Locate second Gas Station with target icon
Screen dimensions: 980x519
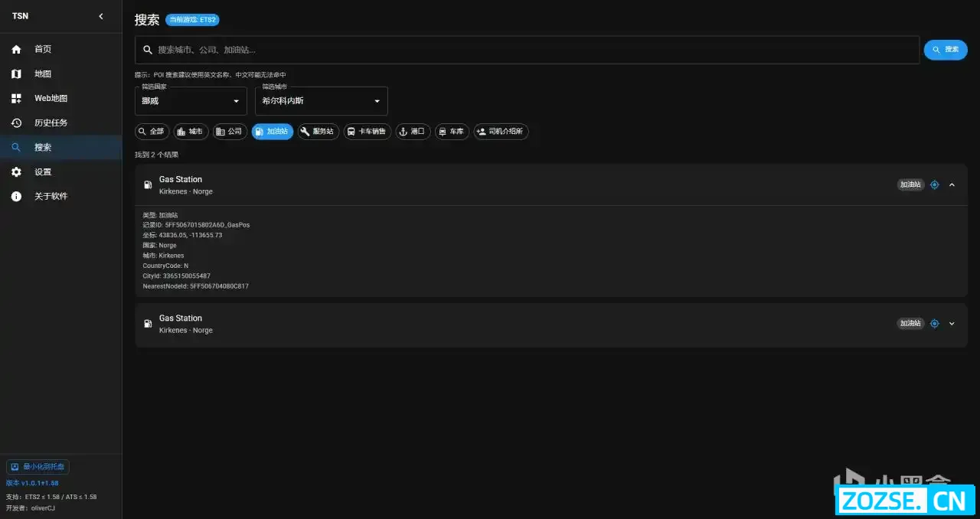[x=934, y=324]
